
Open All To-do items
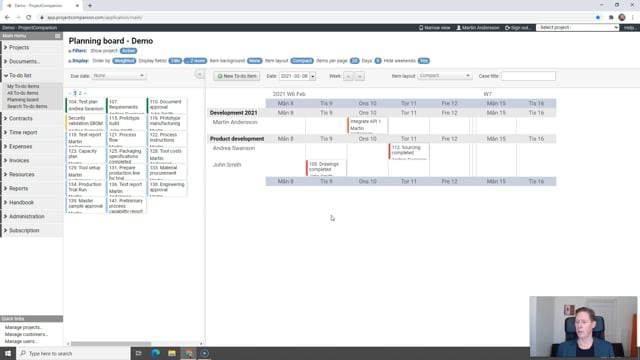(23, 93)
